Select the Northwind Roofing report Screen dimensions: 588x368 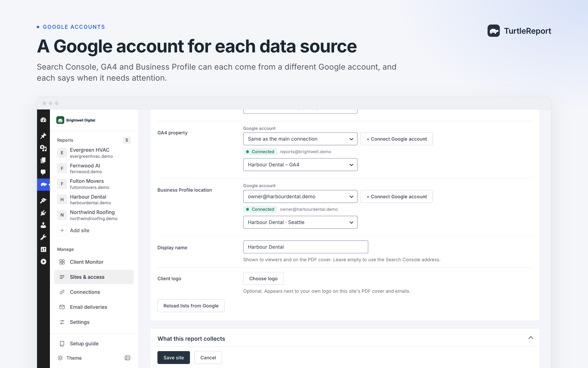pos(94,215)
